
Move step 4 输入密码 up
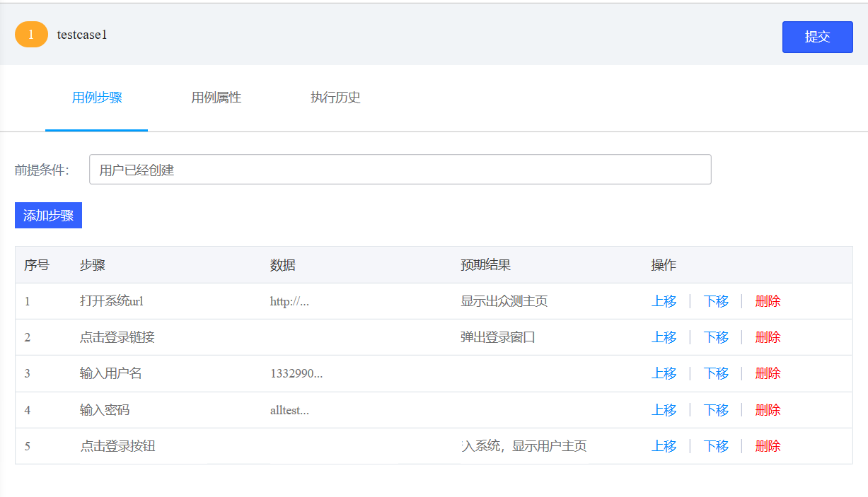point(664,410)
